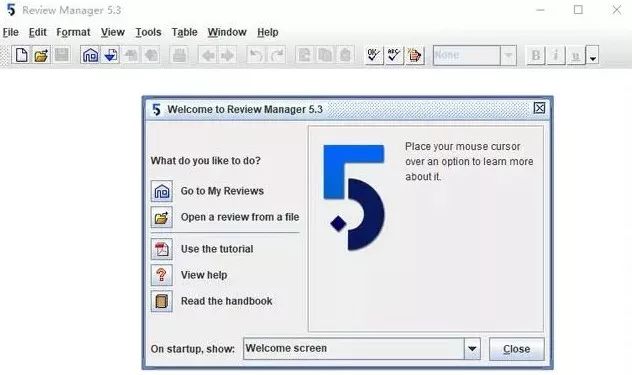Click the greyed-out toolbar icon left of Print
This screenshot has height=375, width=632.
pyautogui.click(x=152, y=55)
